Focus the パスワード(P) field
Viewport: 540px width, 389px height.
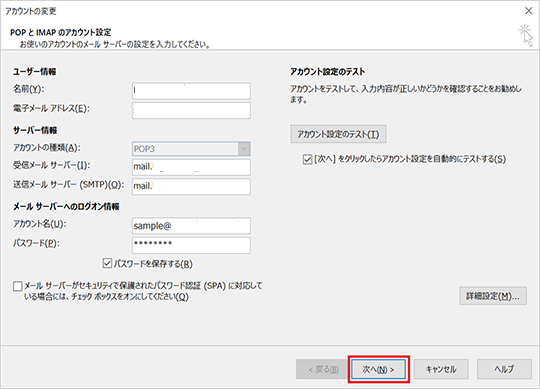click(x=191, y=245)
